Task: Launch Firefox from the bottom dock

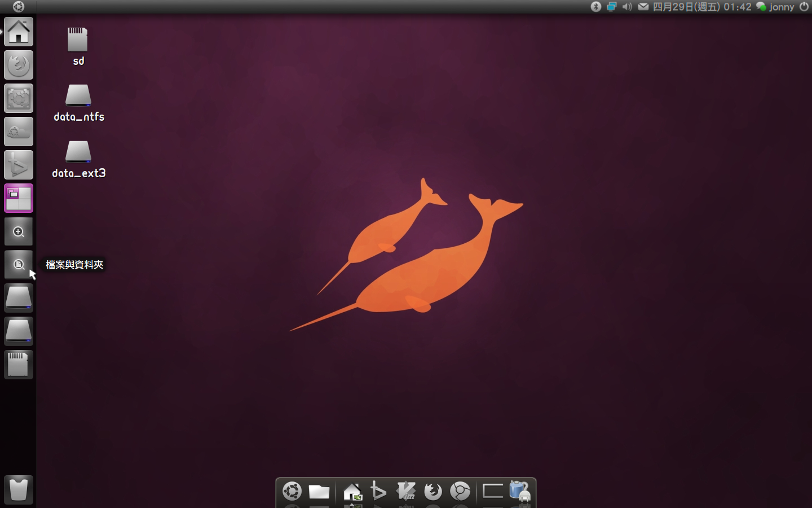Action: 433,491
